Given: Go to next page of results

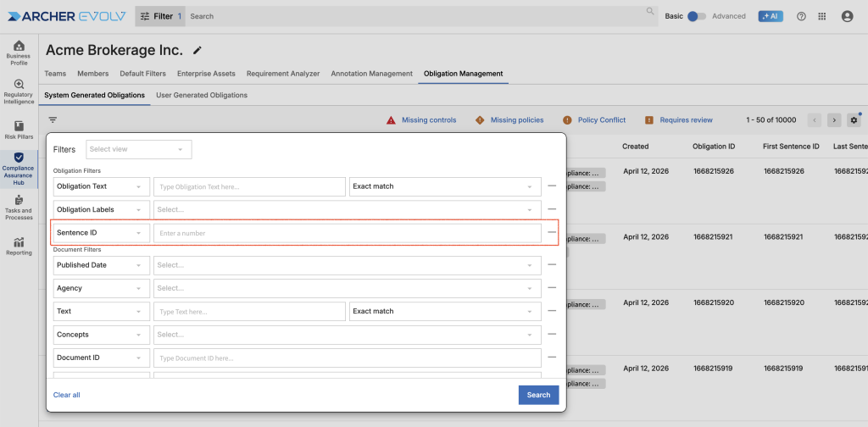Looking at the screenshot, I should (x=834, y=120).
